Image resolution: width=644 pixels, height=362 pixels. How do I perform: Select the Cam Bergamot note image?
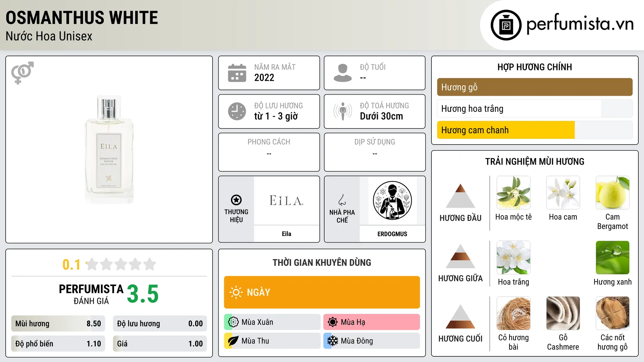613,193
